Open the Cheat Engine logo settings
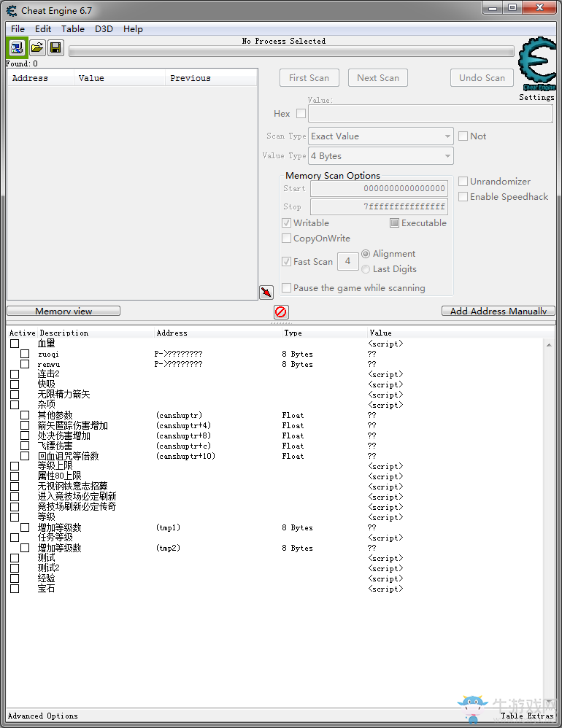 tap(537, 64)
